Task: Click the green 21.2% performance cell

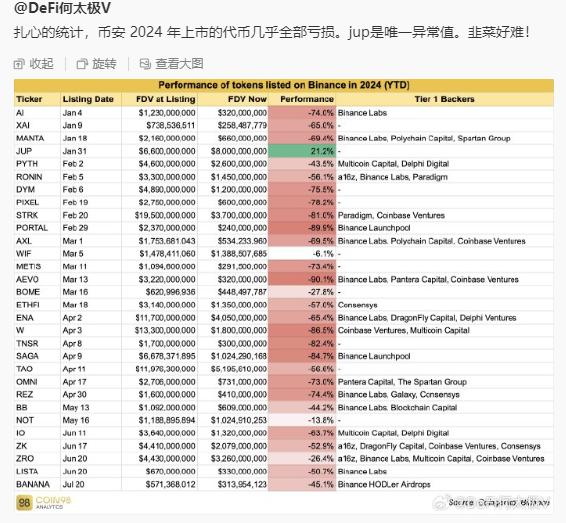Action: coord(302,151)
